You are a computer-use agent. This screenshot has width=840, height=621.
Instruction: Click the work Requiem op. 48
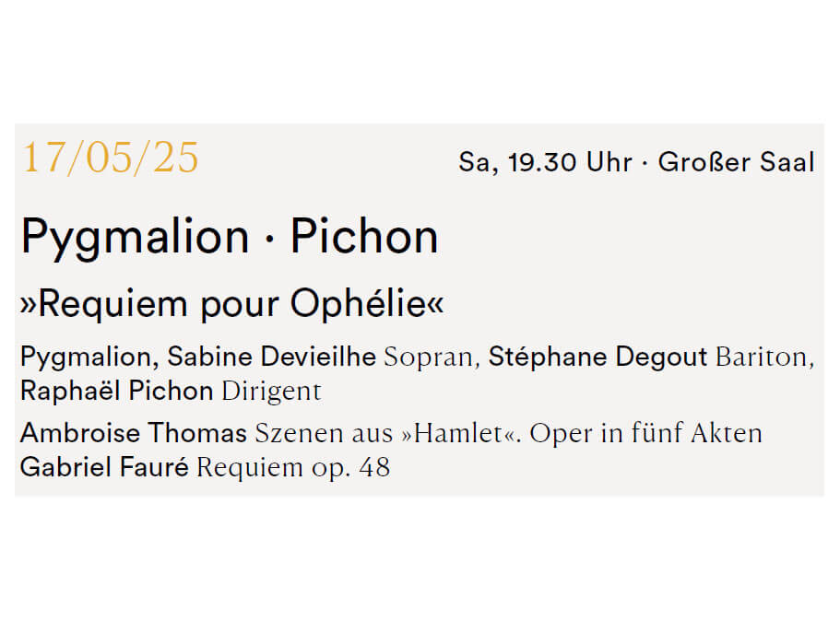[x=293, y=468]
